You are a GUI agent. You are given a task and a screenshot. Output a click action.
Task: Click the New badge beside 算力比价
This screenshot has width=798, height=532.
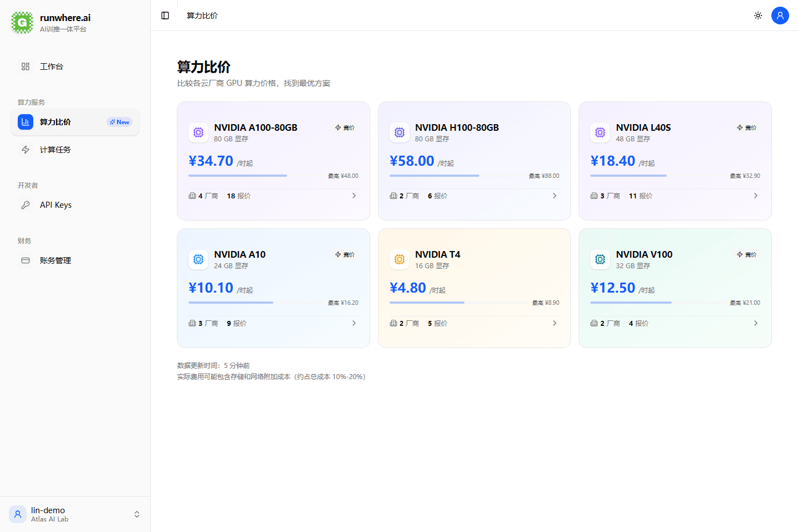tap(120, 122)
